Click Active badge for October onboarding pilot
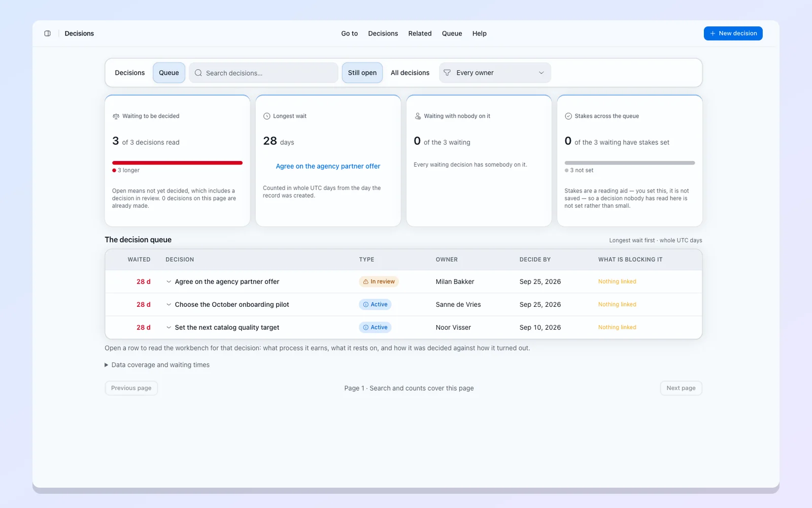 click(375, 305)
